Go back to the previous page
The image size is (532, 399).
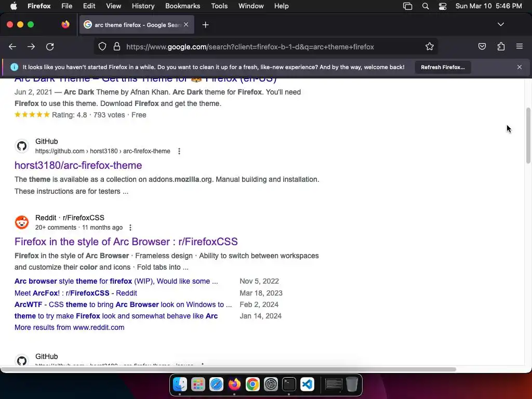(x=12, y=47)
